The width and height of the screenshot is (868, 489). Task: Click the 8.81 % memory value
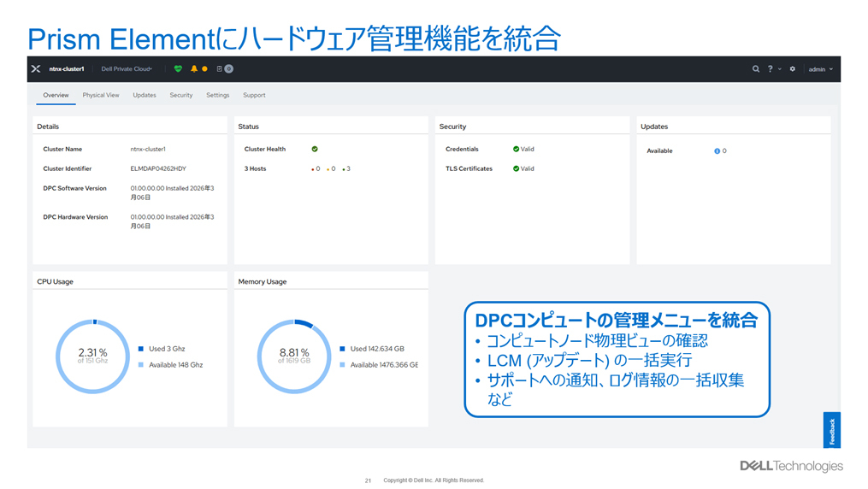coord(294,352)
